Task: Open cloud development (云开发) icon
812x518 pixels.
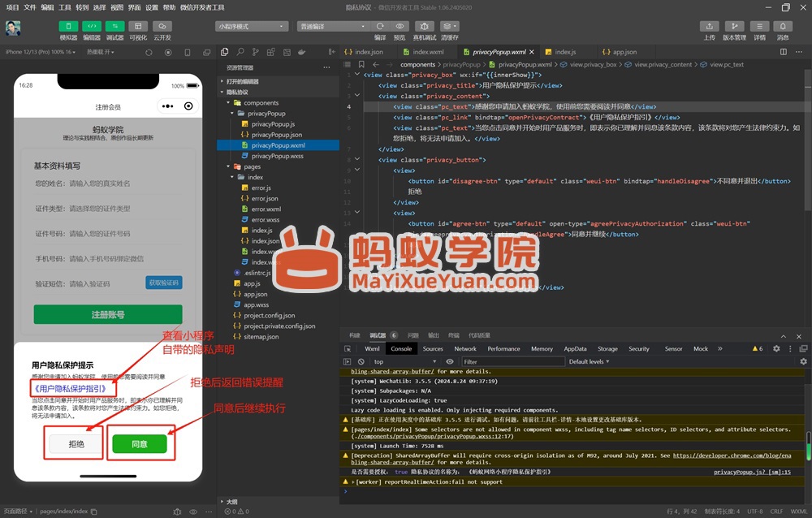Action: [162, 27]
